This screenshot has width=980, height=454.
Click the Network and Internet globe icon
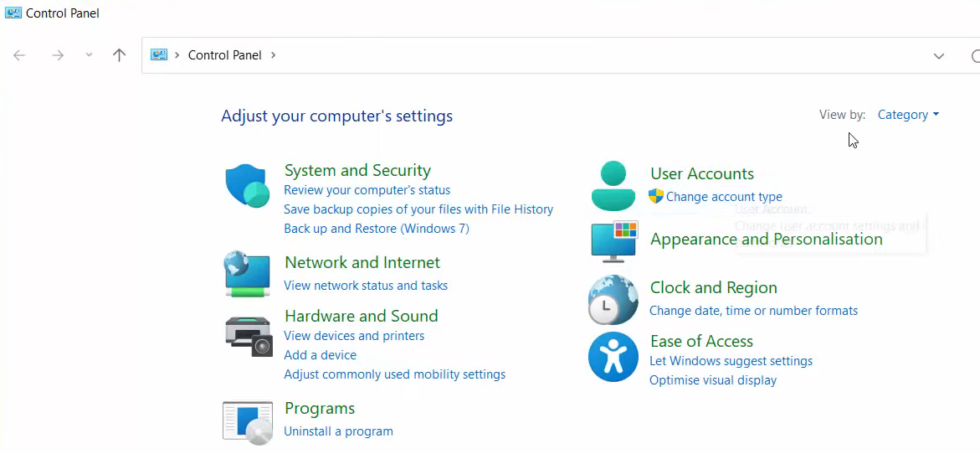coord(248,274)
